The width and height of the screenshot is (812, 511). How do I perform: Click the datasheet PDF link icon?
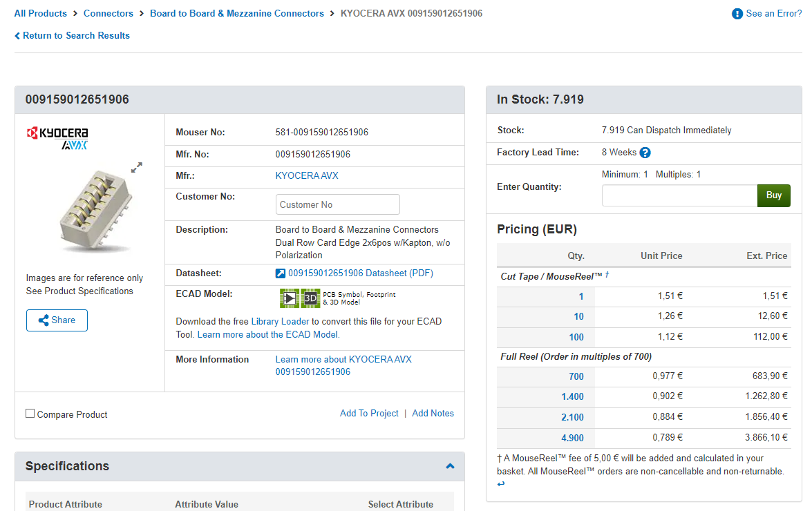(280, 273)
